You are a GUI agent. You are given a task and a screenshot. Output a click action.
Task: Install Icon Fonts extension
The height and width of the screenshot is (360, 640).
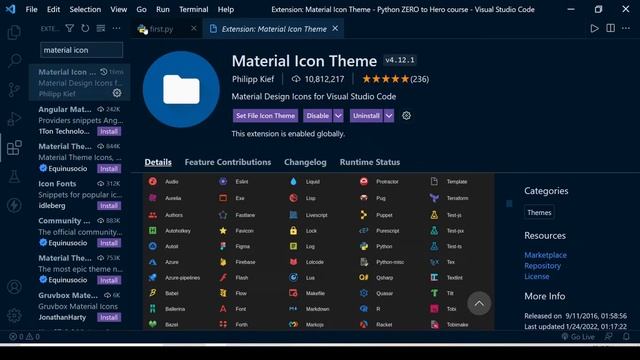click(109, 206)
